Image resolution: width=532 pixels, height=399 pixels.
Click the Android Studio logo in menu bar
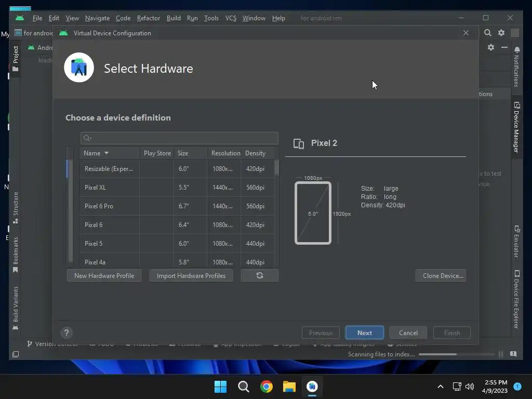(20, 18)
